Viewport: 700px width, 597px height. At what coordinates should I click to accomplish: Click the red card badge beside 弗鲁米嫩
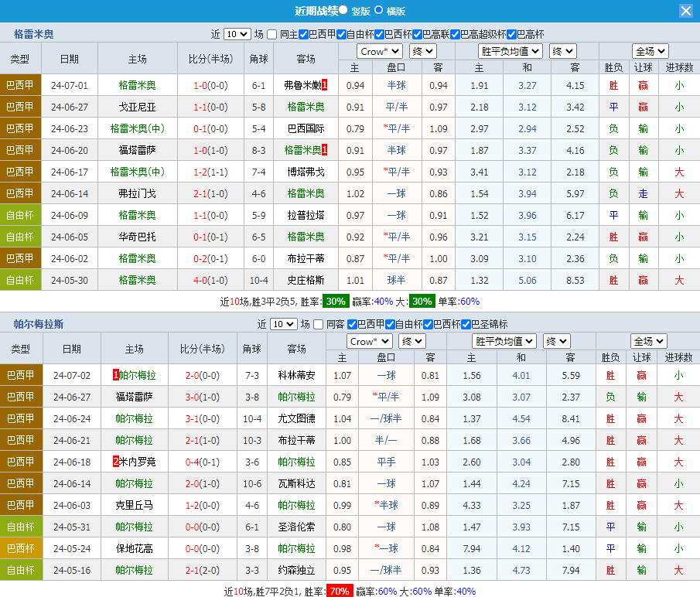325,85
